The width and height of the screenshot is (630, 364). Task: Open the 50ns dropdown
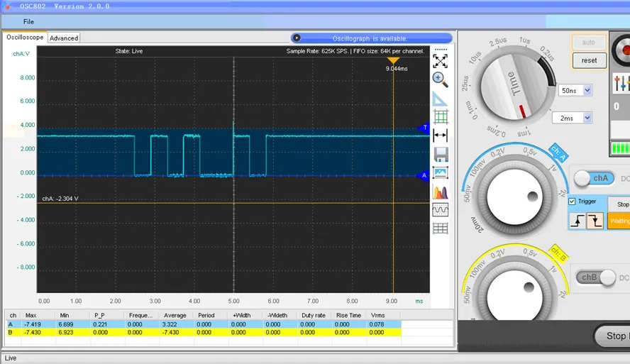[x=586, y=91]
